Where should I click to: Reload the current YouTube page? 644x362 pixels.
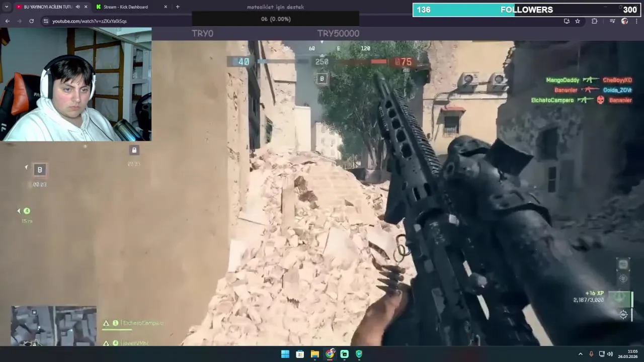click(x=31, y=21)
